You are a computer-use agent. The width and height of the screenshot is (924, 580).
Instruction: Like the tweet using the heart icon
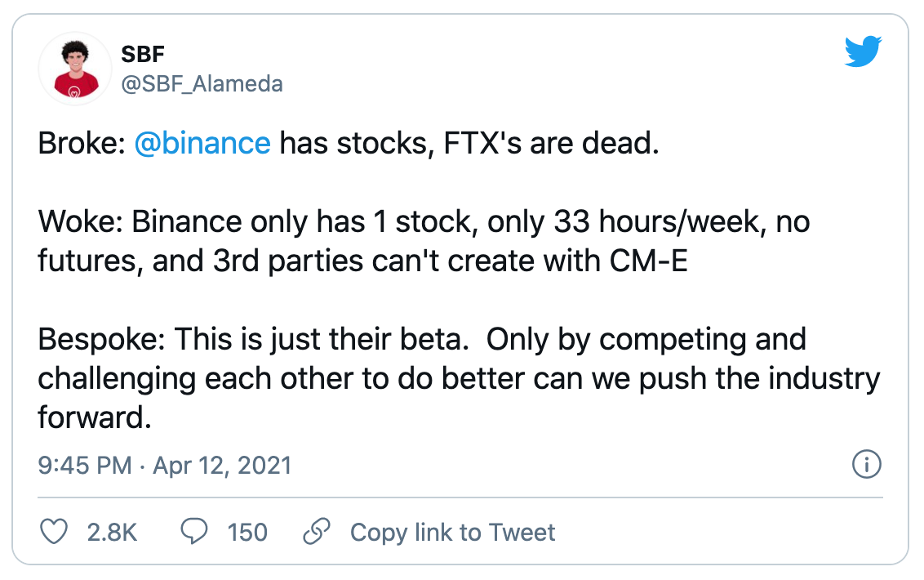tap(55, 532)
